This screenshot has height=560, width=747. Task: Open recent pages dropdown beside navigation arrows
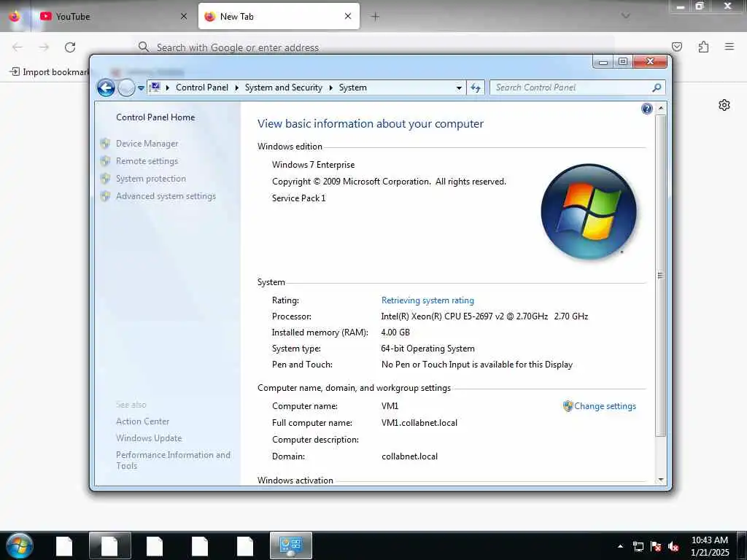pyautogui.click(x=141, y=88)
